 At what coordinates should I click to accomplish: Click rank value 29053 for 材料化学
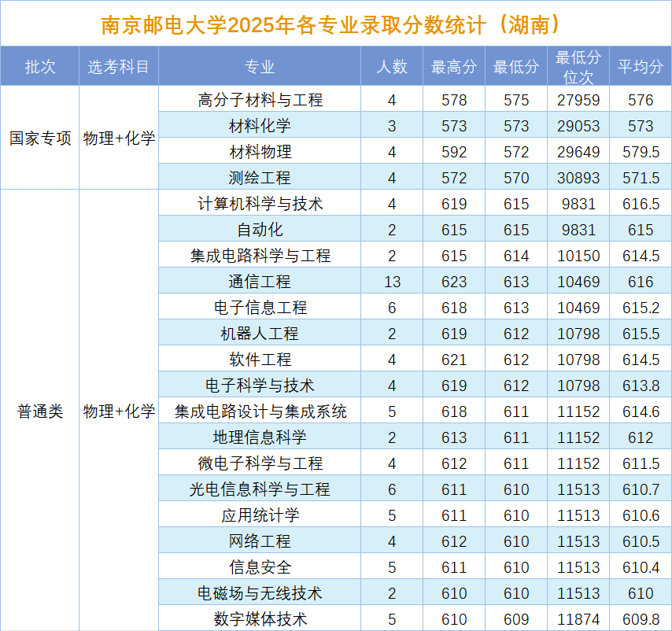point(578,126)
